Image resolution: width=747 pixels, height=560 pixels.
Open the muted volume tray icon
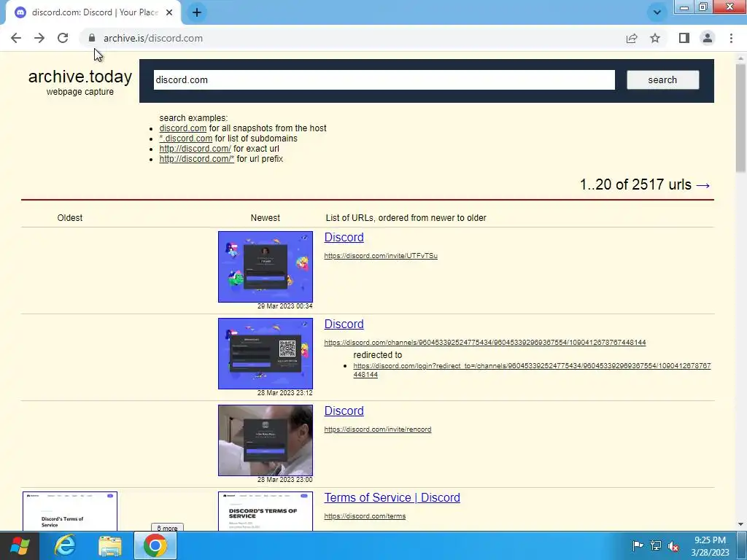tap(673, 545)
